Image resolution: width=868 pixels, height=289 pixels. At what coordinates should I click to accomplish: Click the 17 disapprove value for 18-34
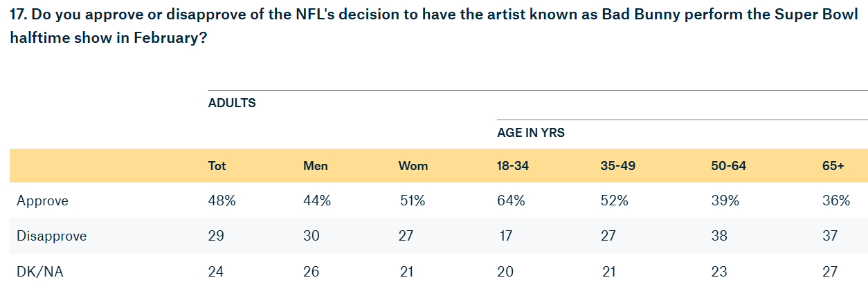tap(505, 236)
